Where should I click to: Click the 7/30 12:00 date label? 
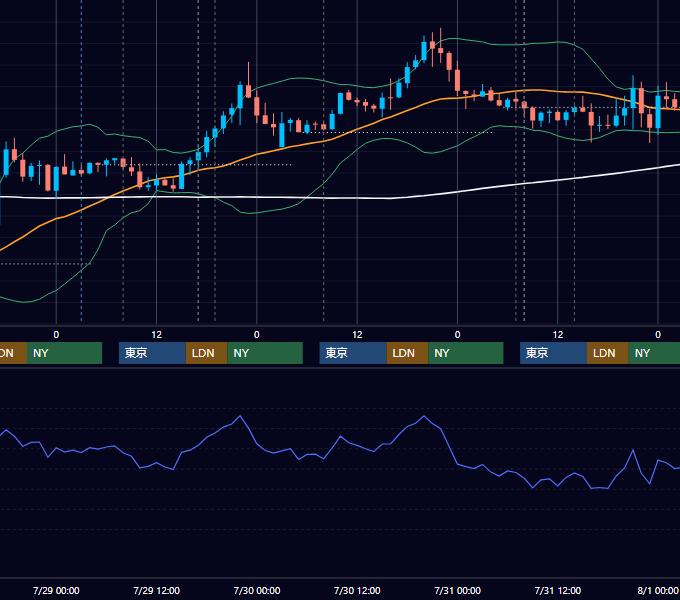tap(357, 590)
